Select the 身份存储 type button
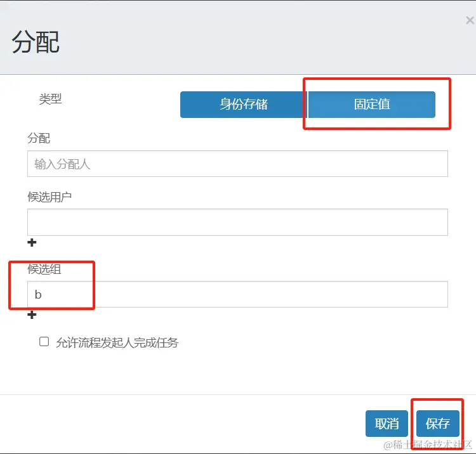 click(244, 105)
